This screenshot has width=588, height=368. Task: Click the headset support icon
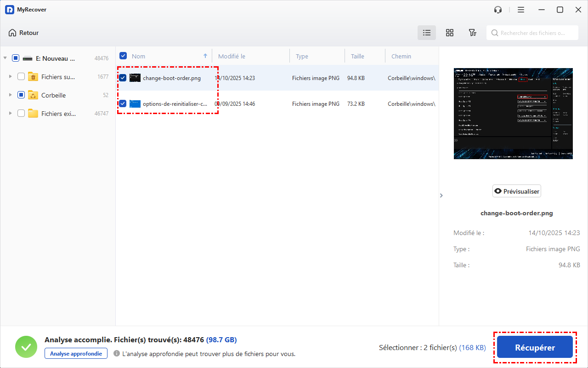pyautogui.click(x=498, y=10)
